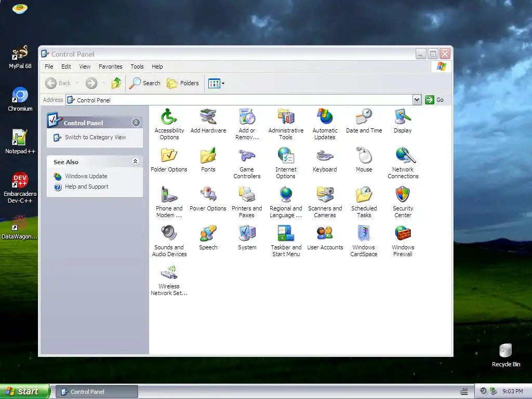532x399 pixels.
Task: Open Speech settings icon
Action: pos(208,238)
